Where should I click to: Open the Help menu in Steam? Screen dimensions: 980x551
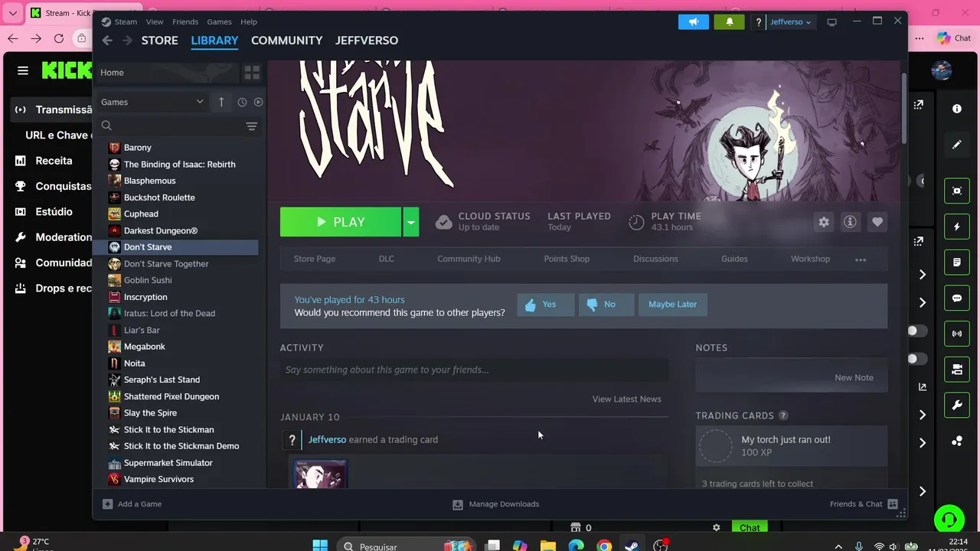click(249, 21)
